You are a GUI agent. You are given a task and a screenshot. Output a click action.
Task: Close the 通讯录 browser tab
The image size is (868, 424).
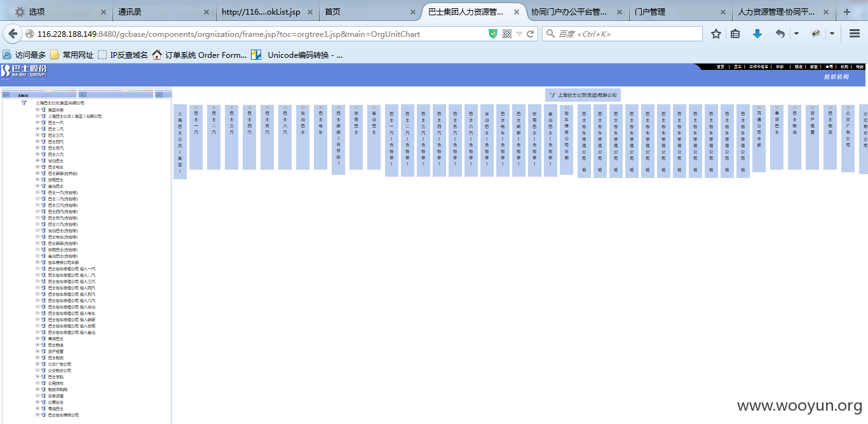[206, 12]
